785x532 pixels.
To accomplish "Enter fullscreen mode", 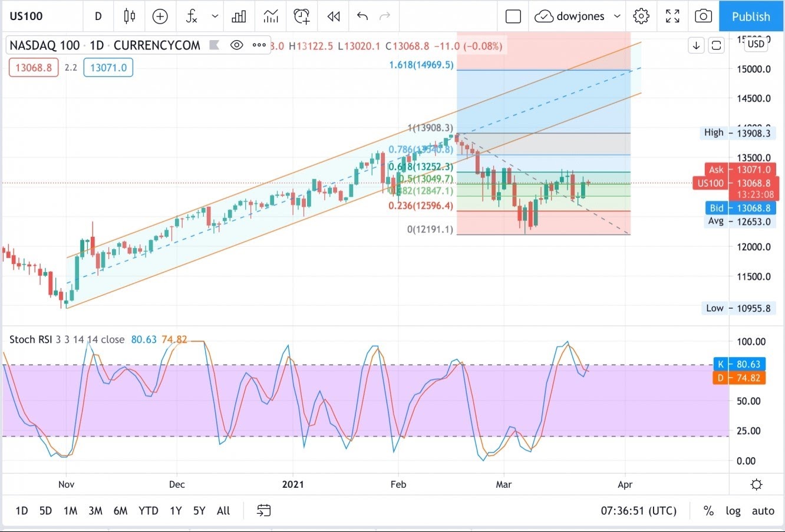I will pyautogui.click(x=672, y=16).
